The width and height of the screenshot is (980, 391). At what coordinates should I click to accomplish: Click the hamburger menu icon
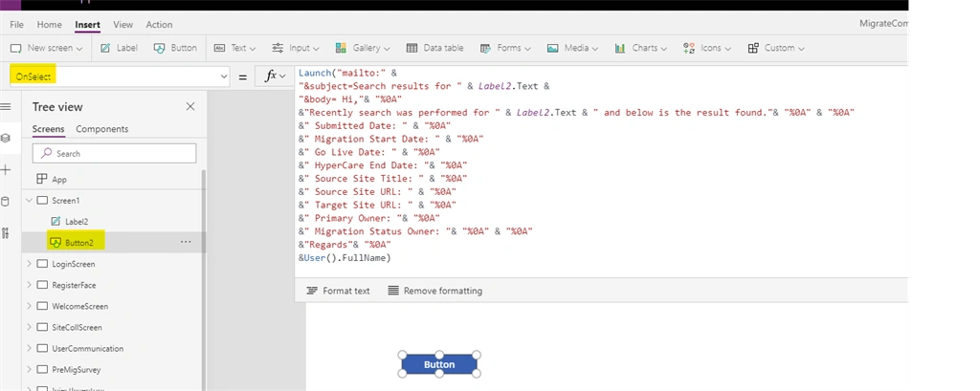(6, 107)
